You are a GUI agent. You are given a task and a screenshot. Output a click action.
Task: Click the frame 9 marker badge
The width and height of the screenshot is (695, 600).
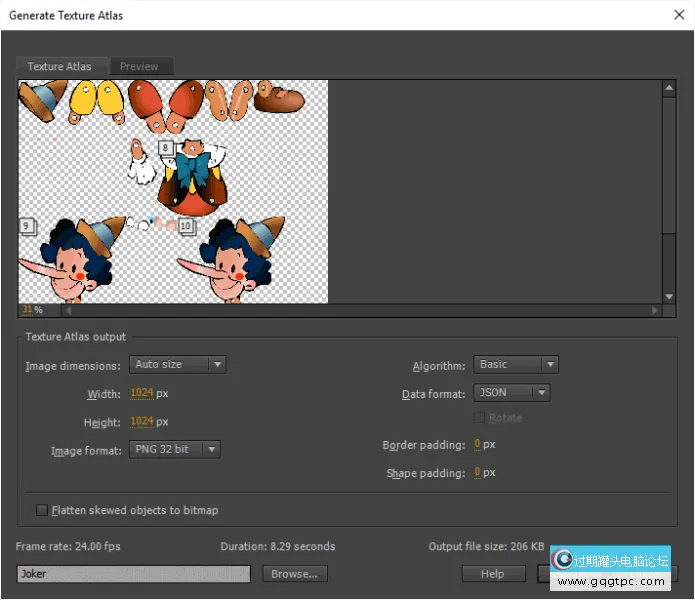26,226
